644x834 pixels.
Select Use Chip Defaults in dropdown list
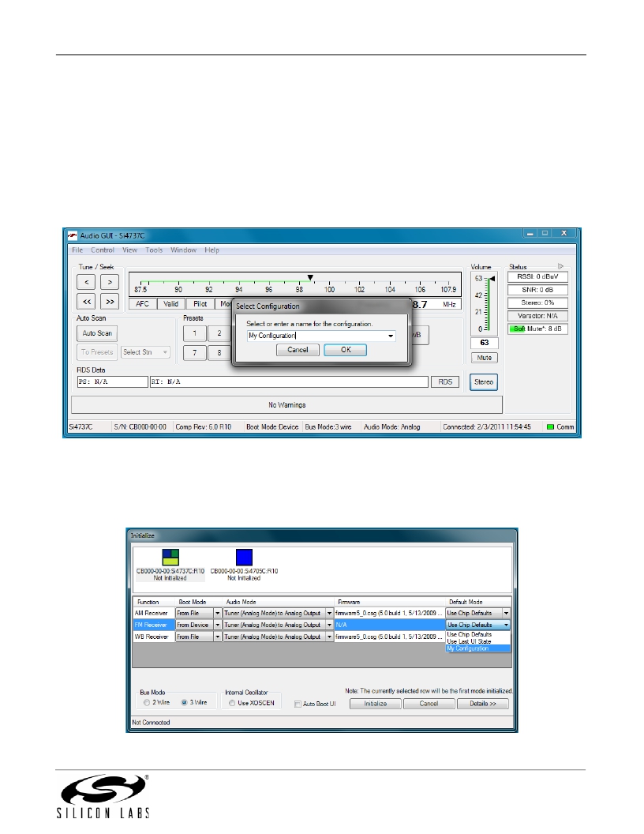(x=477, y=634)
